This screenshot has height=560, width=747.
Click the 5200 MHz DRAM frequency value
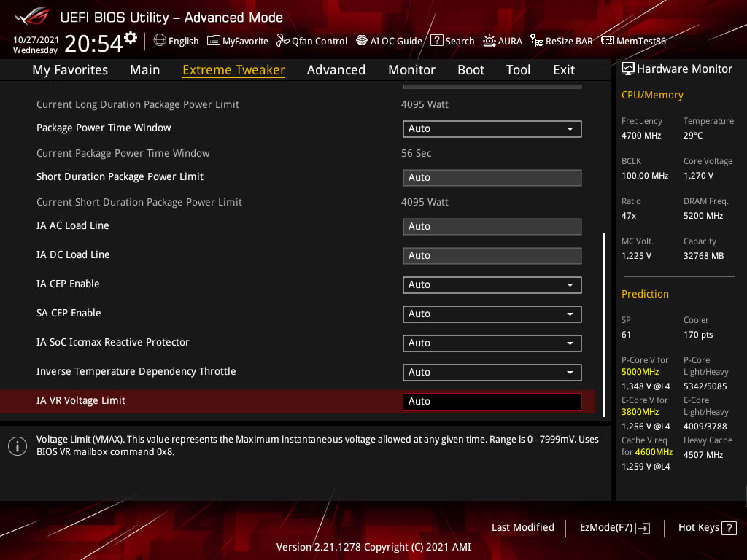point(703,216)
